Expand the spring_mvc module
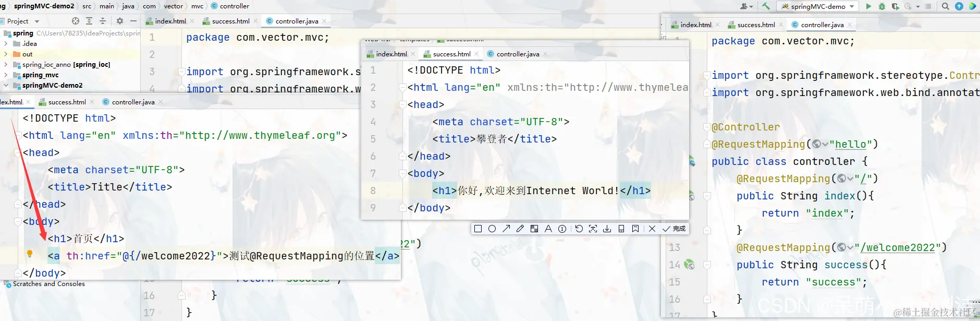980x321 pixels. [6, 75]
